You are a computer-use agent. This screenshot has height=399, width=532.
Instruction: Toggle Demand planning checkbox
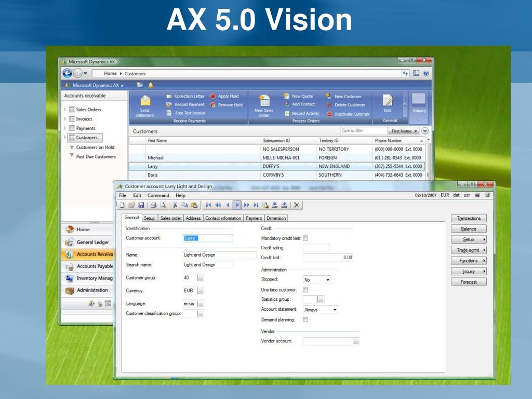pyautogui.click(x=305, y=320)
